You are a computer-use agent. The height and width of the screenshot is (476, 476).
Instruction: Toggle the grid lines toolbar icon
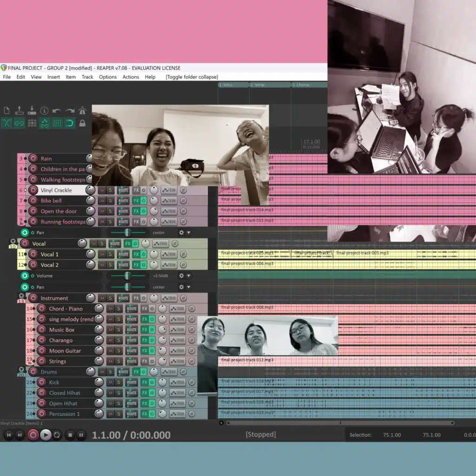(x=57, y=123)
